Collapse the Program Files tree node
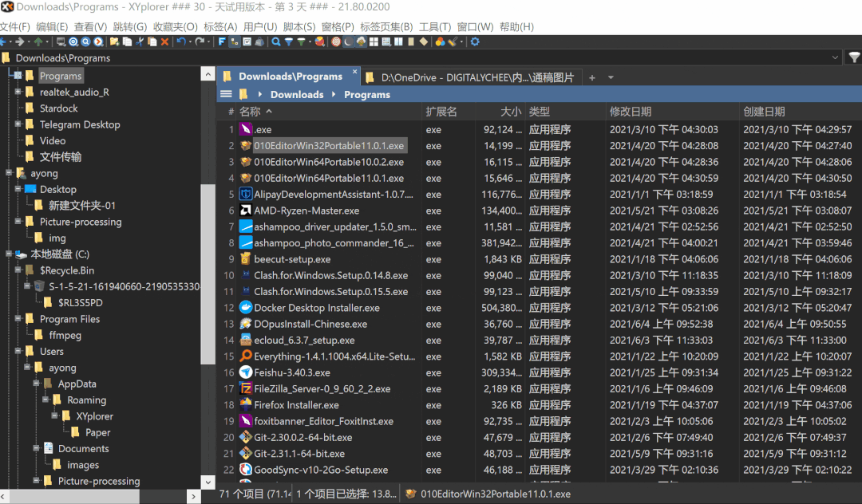 (x=18, y=318)
